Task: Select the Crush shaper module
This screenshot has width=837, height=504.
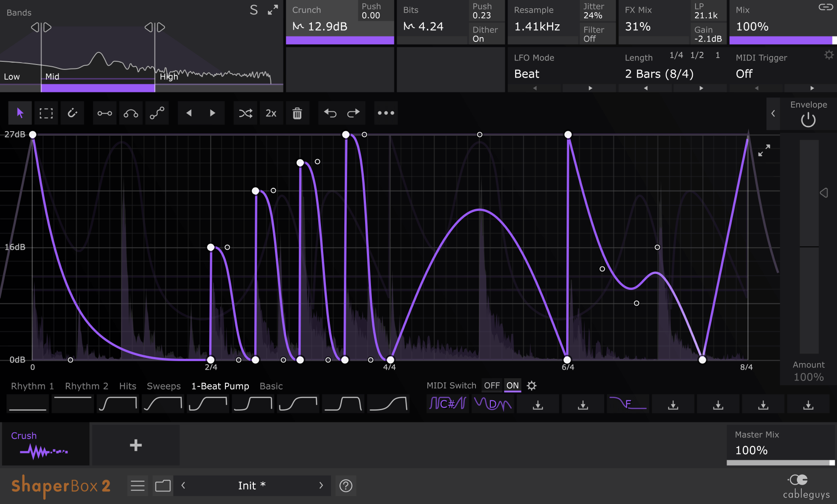Action: tap(46, 444)
